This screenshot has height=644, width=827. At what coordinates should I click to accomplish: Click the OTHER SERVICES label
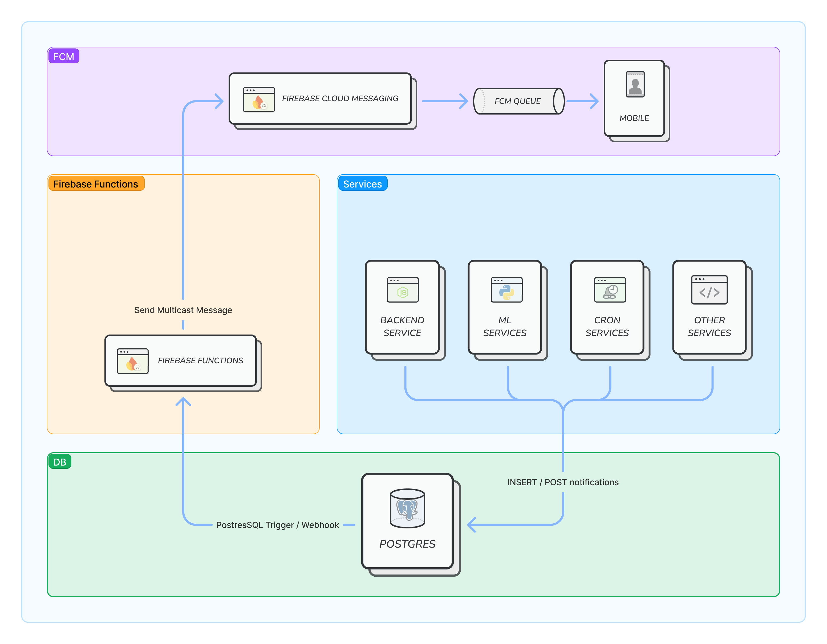pos(709,326)
